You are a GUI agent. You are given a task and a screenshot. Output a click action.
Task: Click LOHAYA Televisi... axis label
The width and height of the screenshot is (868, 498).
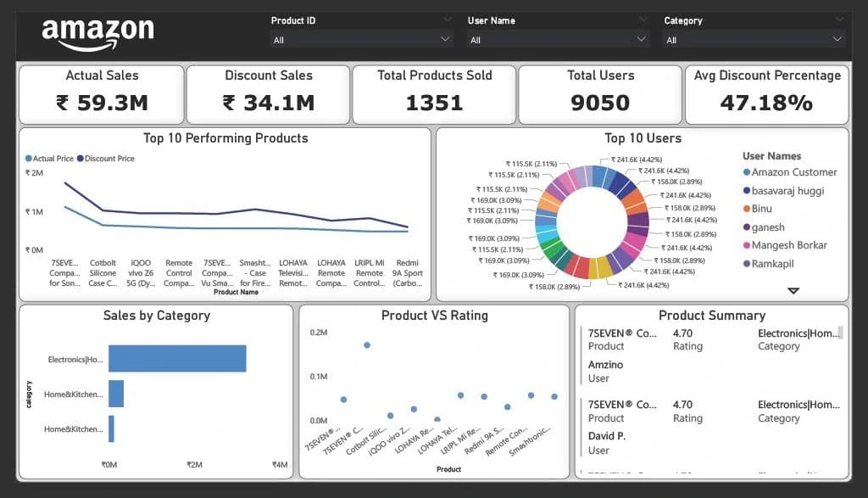click(292, 273)
